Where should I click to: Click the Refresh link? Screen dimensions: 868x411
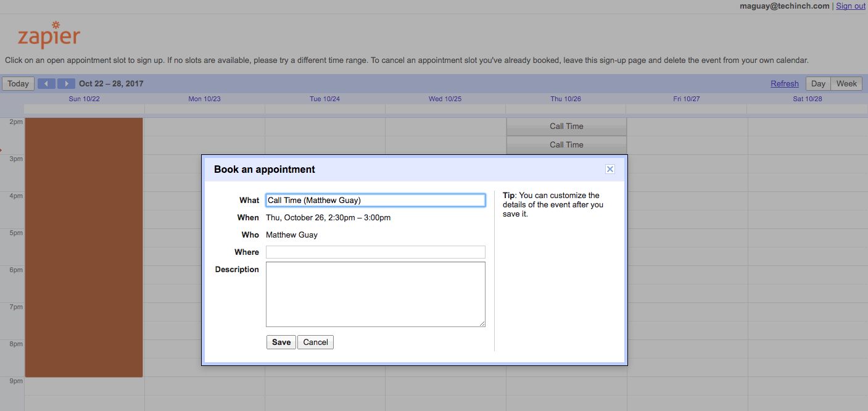pos(784,84)
